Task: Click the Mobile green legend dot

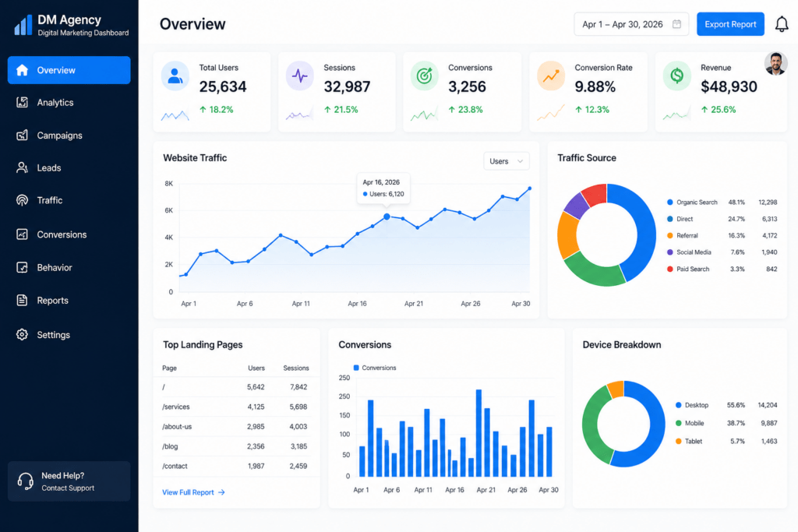Action: pos(679,423)
